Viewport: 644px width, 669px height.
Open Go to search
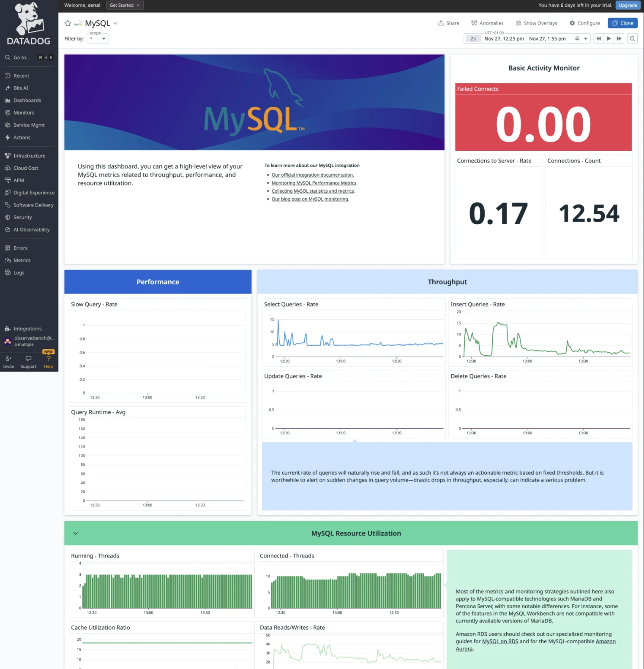29,57
